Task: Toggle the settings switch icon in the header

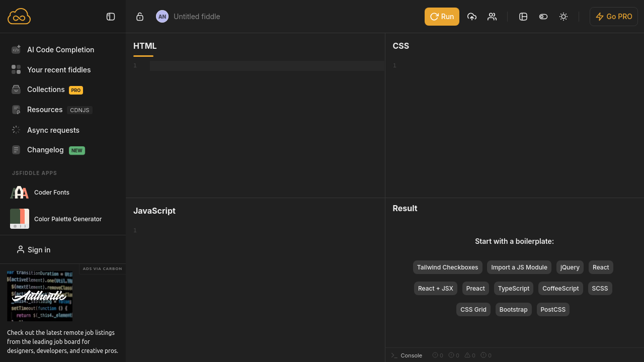Action: [543, 17]
